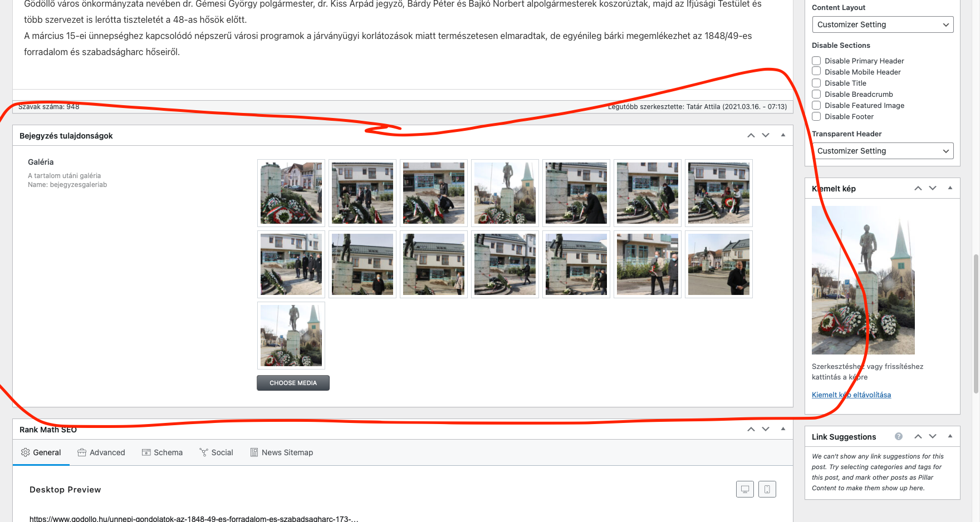This screenshot has height=522, width=980.
Task: Click the mobile preview icon in Rank Math
Action: click(x=767, y=489)
